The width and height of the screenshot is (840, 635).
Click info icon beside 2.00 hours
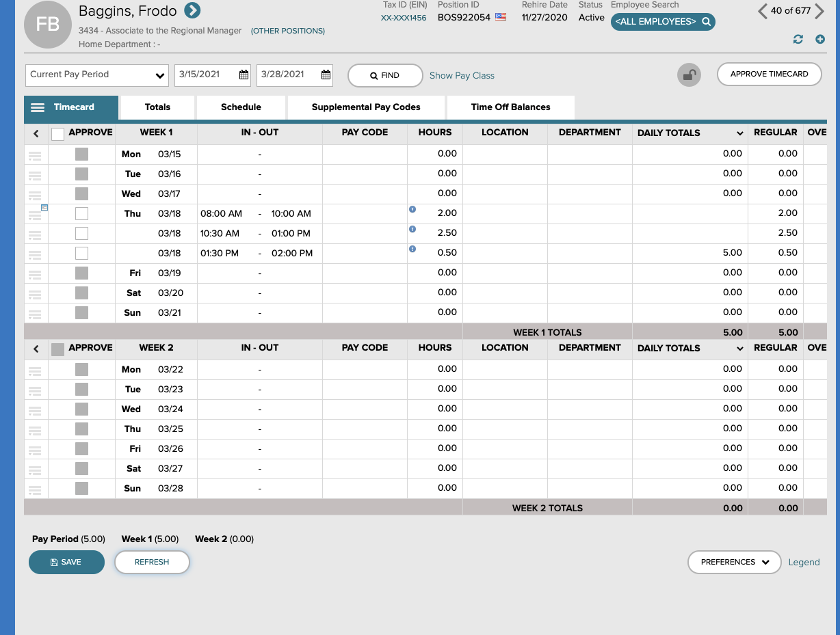412,209
